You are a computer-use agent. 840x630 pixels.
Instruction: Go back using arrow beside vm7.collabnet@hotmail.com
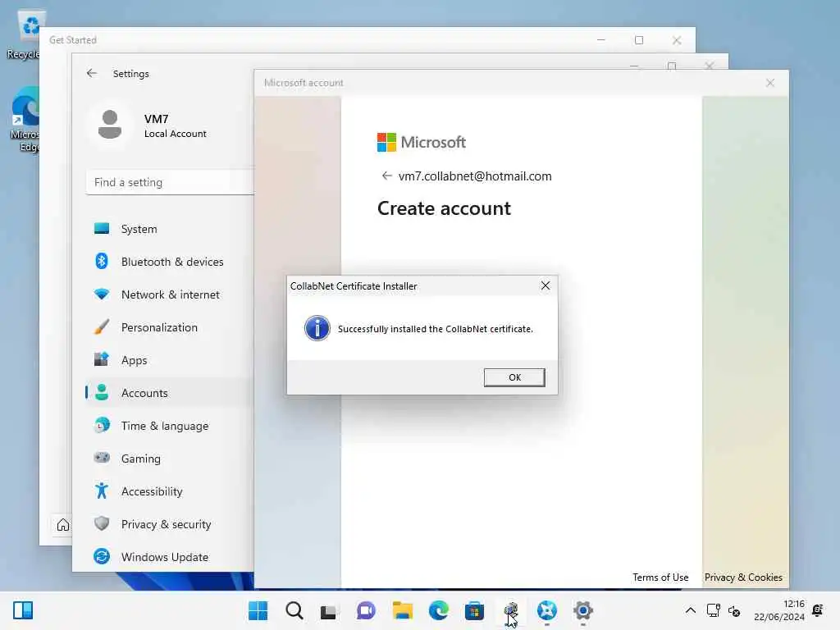[x=386, y=176]
